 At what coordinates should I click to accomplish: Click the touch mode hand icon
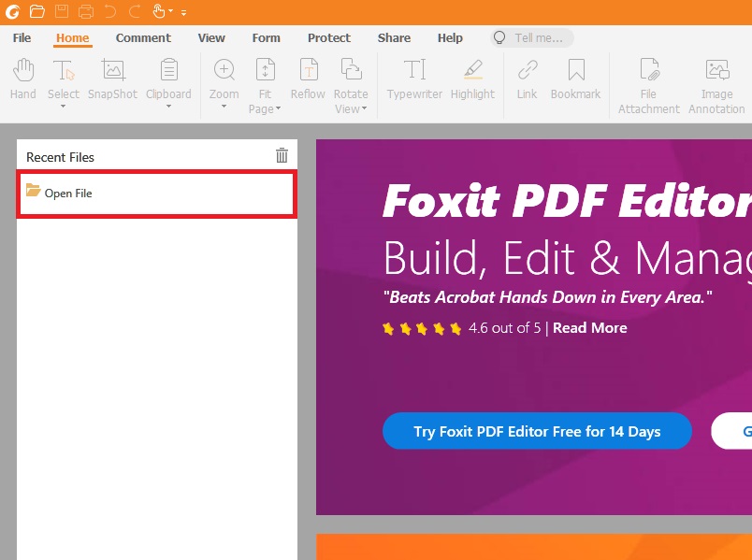pyautogui.click(x=159, y=10)
